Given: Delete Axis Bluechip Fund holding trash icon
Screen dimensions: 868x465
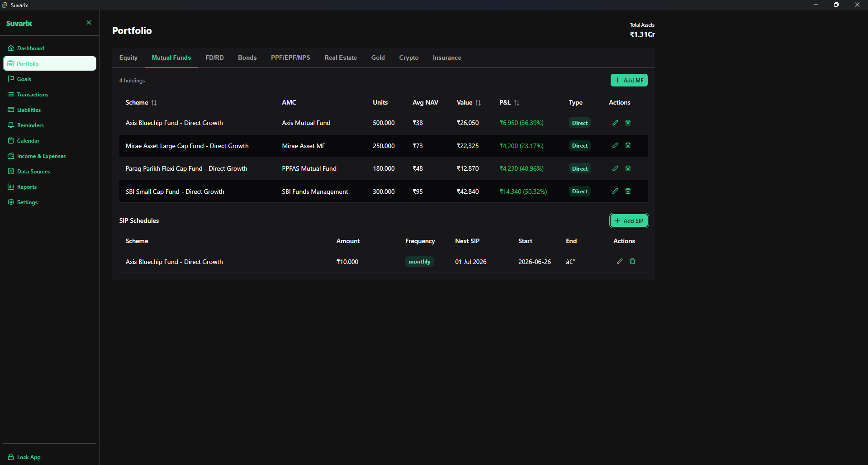Looking at the screenshot, I should coord(628,123).
